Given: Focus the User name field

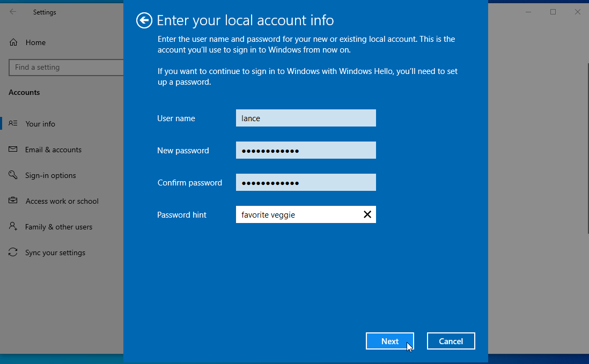Looking at the screenshot, I should pos(306,118).
